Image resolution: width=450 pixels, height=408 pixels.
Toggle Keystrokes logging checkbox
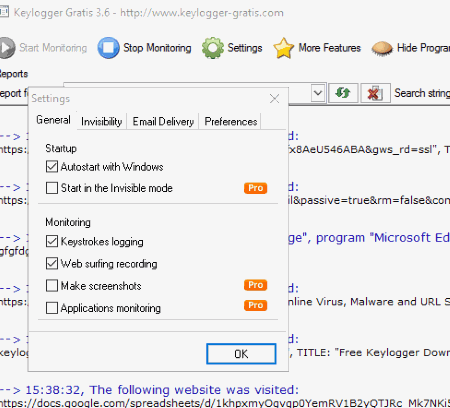(x=52, y=241)
